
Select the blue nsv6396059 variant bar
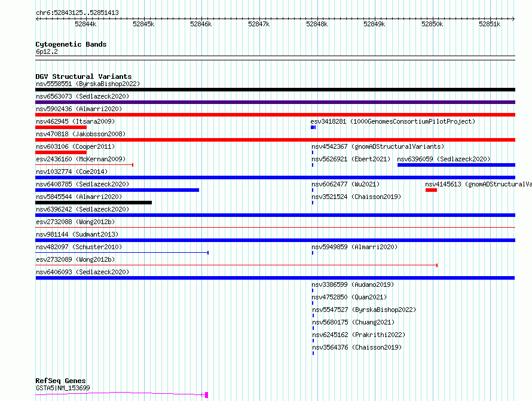coord(456,165)
